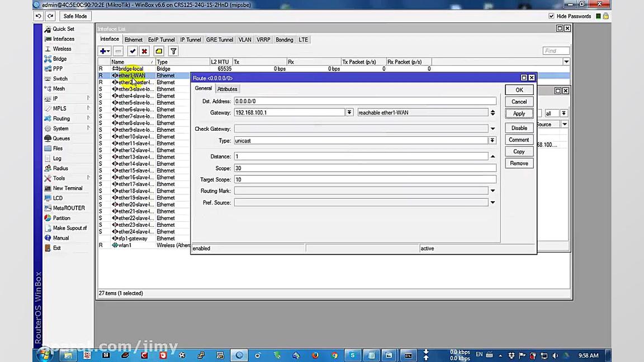Open the Firewall via IP sidebar entry
Screen dimensions: 644x362
click(55, 98)
